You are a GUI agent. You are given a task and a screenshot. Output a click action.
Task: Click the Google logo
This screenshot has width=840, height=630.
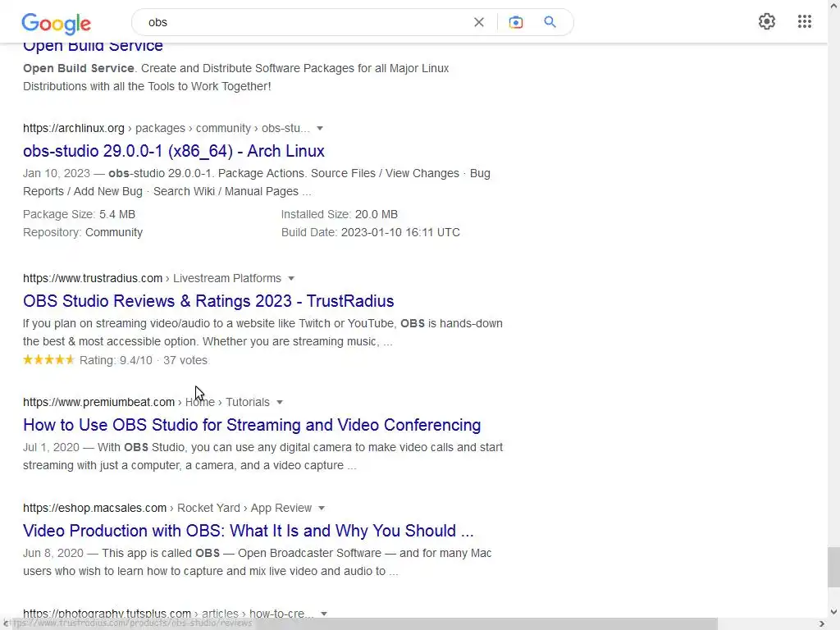click(x=57, y=23)
